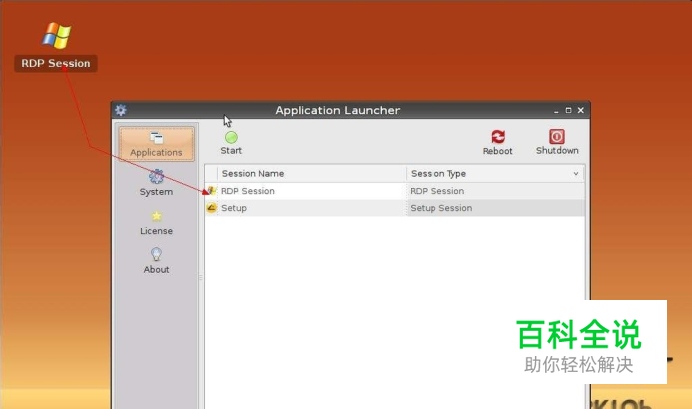Switch to the System sidebar section

tap(156, 183)
